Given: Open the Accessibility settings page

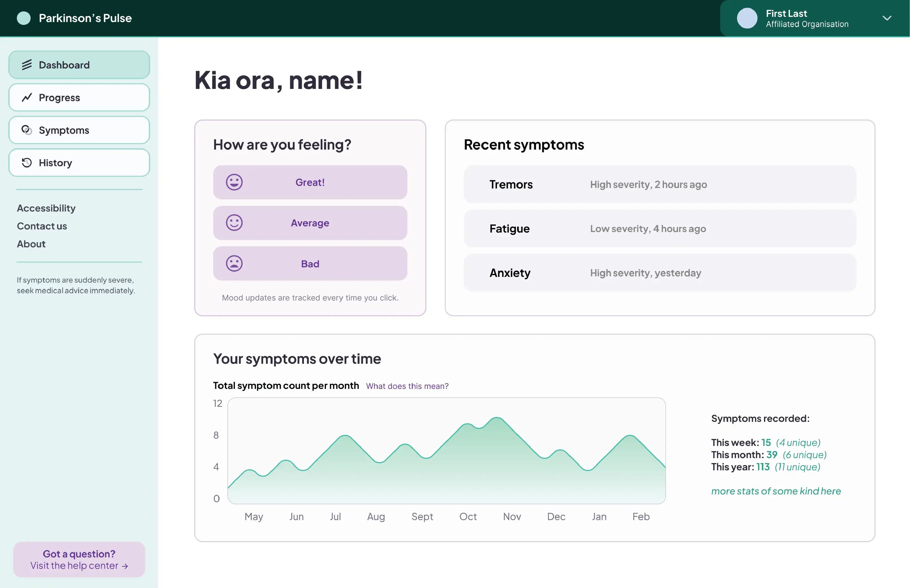Looking at the screenshot, I should click(x=46, y=207).
